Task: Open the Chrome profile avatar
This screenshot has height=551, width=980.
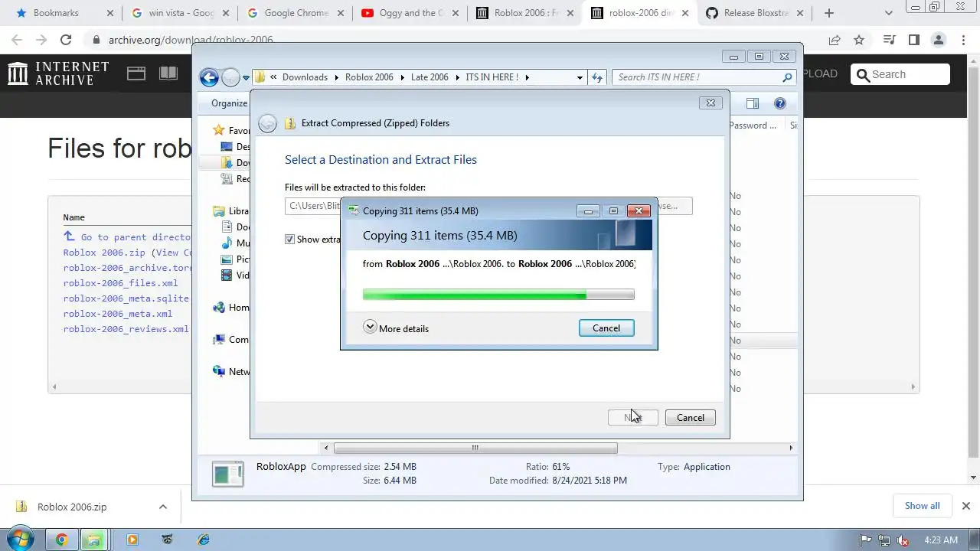Action: click(938, 40)
